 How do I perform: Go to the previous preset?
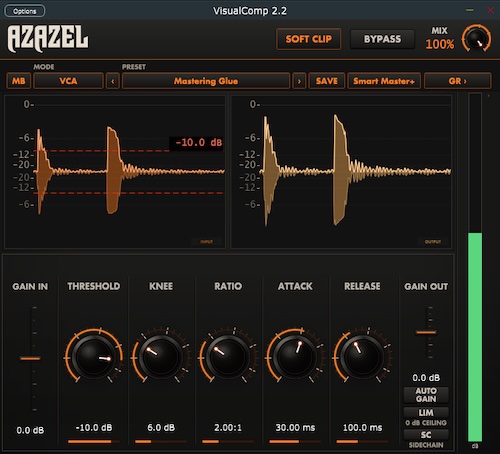pos(113,81)
